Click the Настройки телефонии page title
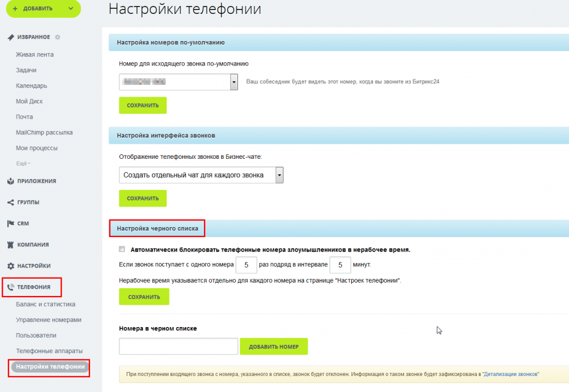The image size is (569, 392). (185, 9)
